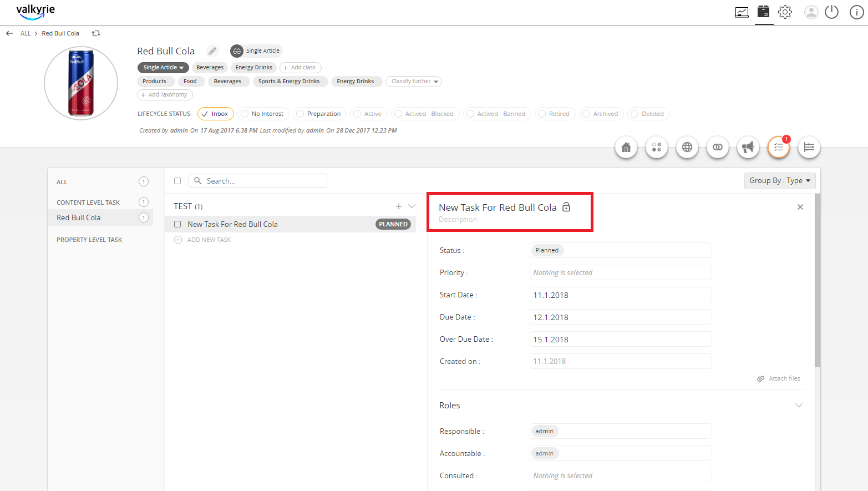Click the Add Taxonomy button

165,95
